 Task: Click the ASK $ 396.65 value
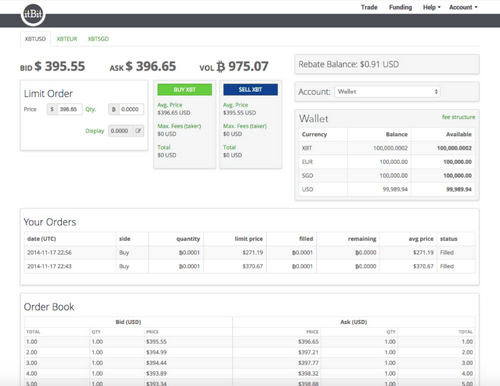pyautogui.click(x=143, y=66)
